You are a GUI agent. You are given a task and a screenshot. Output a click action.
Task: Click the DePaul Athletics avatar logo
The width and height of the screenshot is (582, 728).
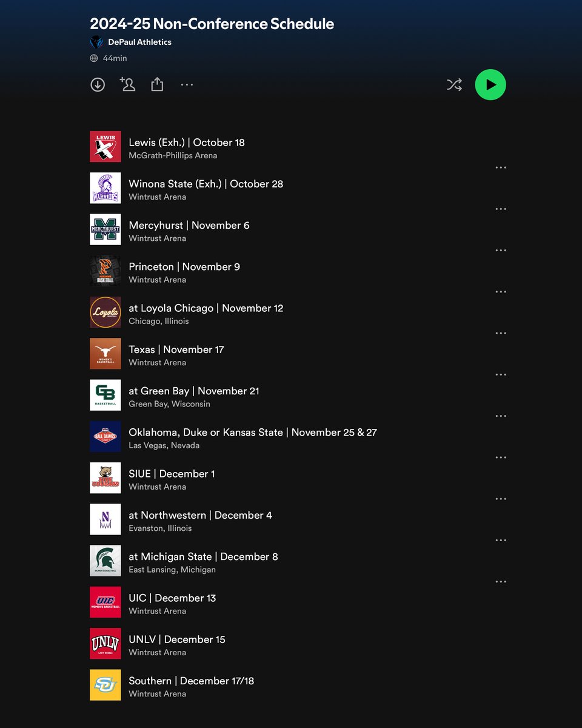click(96, 42)
